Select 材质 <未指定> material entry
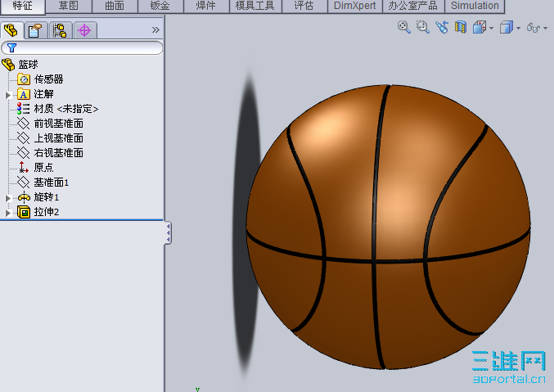This screenshot has height=392, width=554. tap(65, 109)
